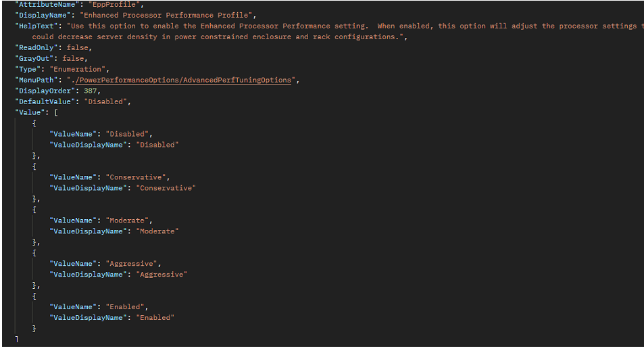Click the DefaultValue "Disabled" string
The image size is (644, 347).
point(106,101)
